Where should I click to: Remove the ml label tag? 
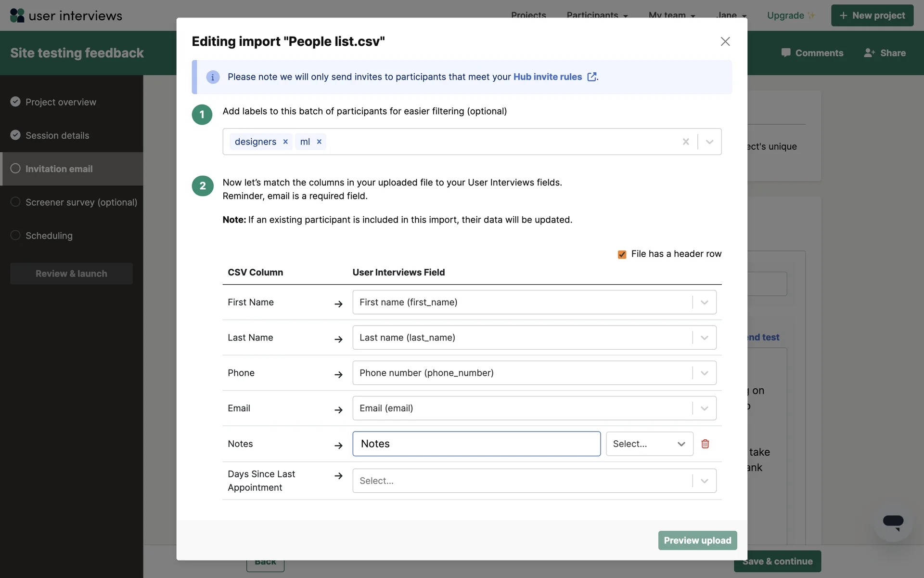[x=319, y=142]
